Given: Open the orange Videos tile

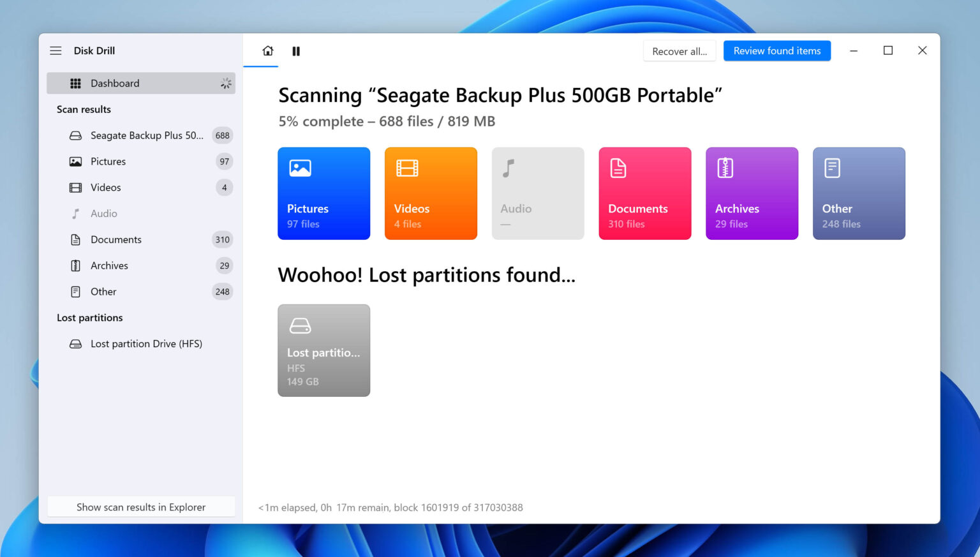Looking at the screenshot, I should click(431, 193).
